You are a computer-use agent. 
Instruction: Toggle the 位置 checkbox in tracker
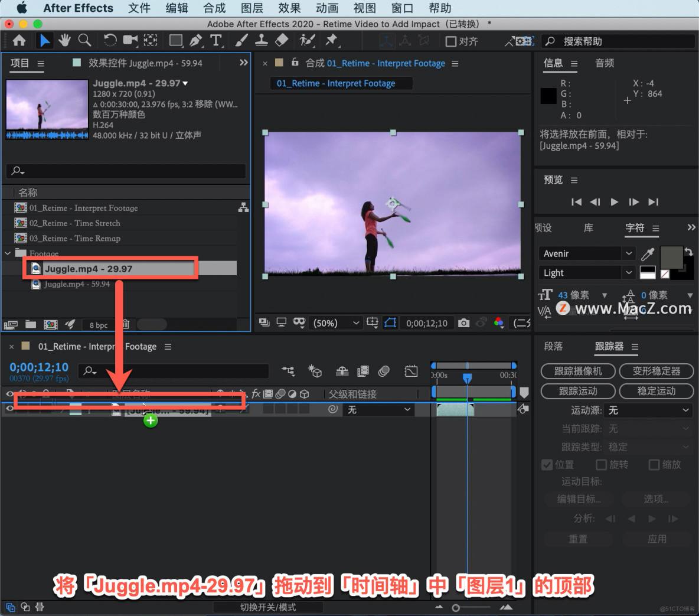click(x=547, y=465)
